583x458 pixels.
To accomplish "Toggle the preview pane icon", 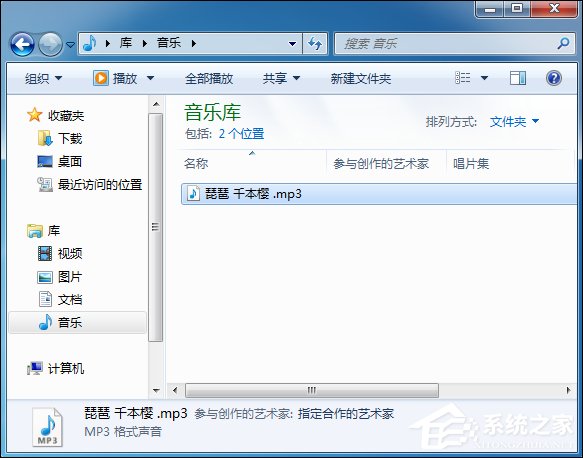I will (x=518, y=78).
